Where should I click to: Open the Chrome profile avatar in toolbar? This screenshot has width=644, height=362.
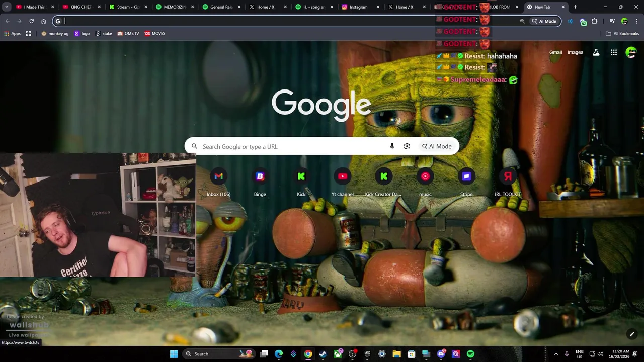[624, 21]
